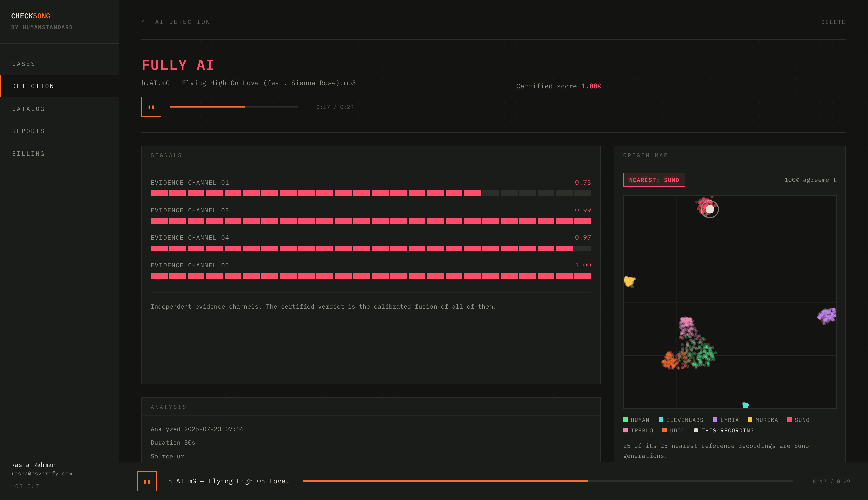868x500 pixels.
Task: Open the Catalog section
Action: click(x=28, y=109)
